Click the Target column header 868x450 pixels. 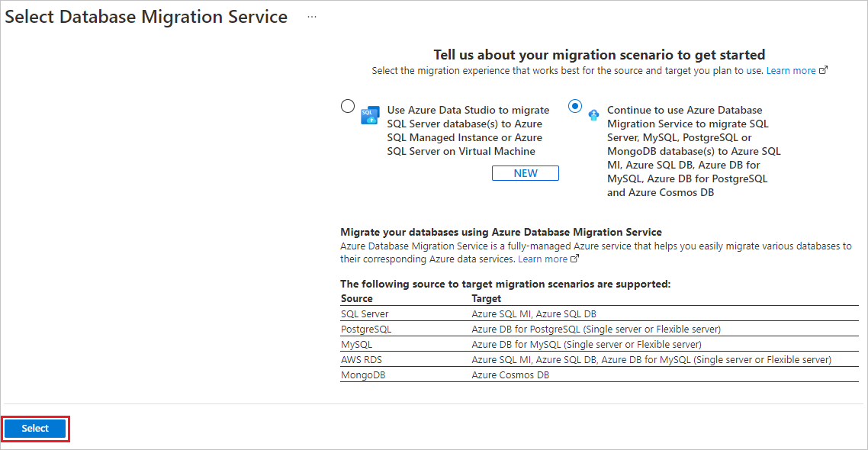[x=486, y=298]
